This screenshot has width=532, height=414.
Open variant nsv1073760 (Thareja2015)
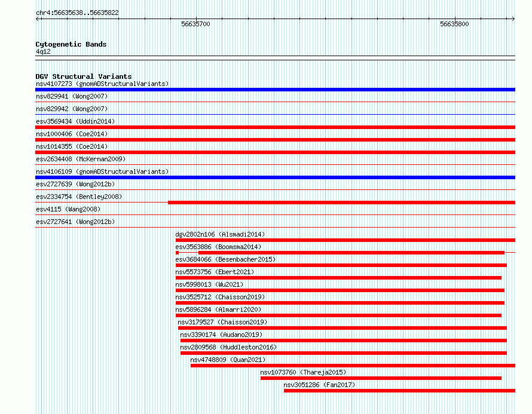point(303,372)
